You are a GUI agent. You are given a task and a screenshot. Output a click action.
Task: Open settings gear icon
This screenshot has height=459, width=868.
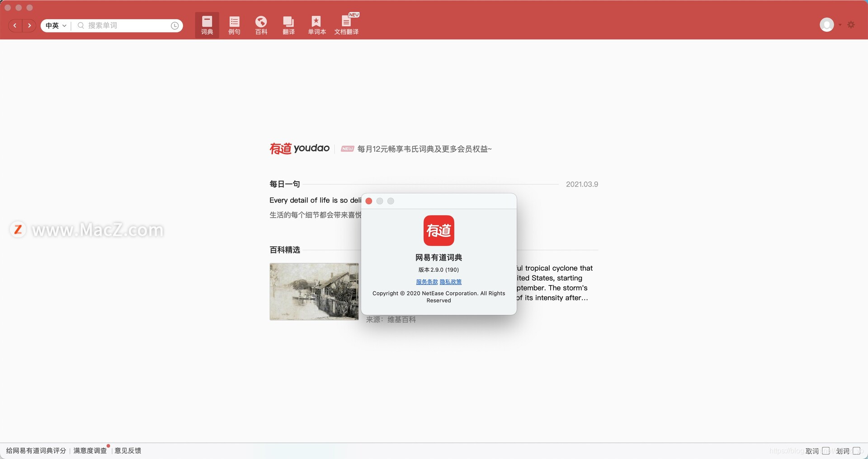tap(851, 25)
